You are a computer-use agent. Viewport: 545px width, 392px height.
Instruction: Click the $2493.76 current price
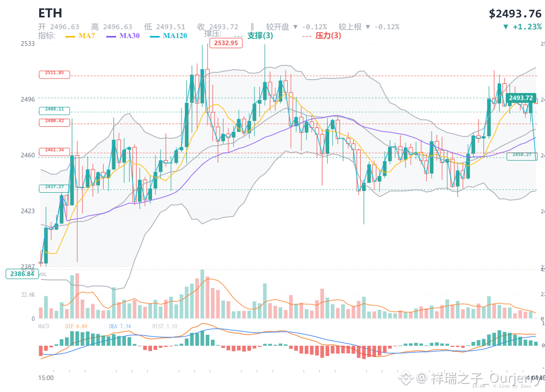[515, 14]
